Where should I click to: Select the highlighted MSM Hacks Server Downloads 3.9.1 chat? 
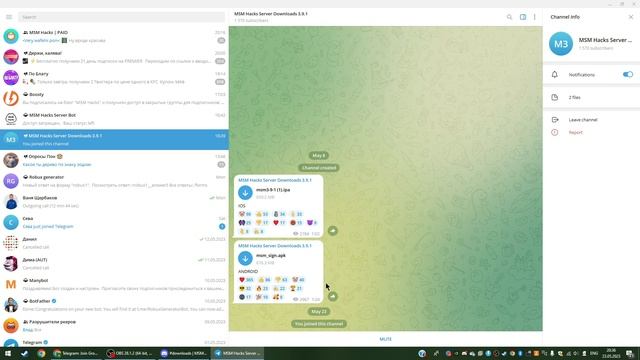click(x=114, y=140)
